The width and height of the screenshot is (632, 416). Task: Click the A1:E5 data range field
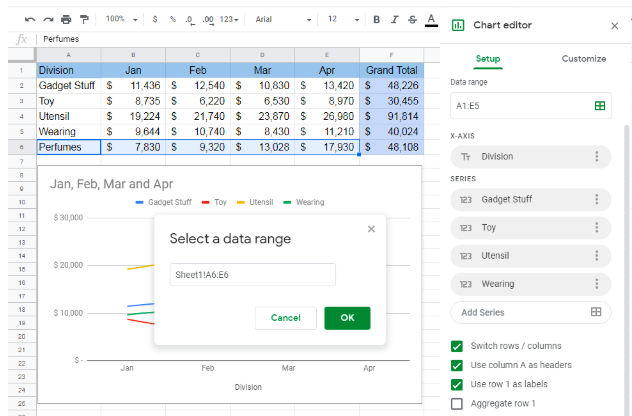click(x=530, y=106)
